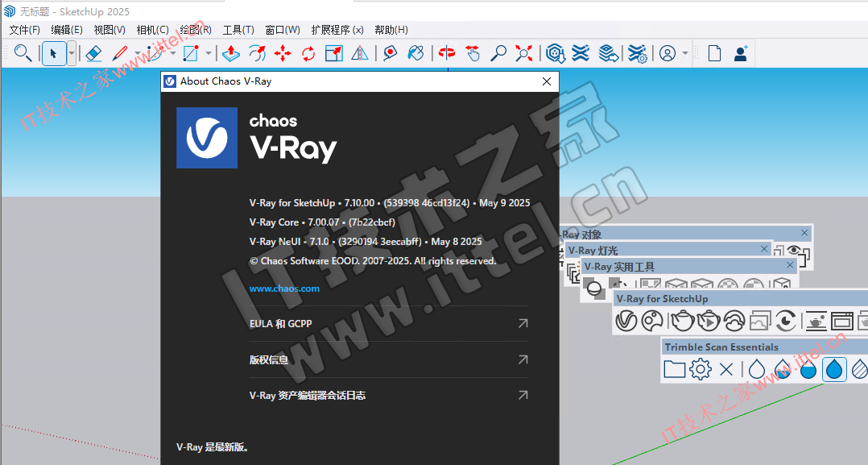Expand the Select tool dropdown arrow
The height and width of the screenshot is (465, 868).
[72, 54]
